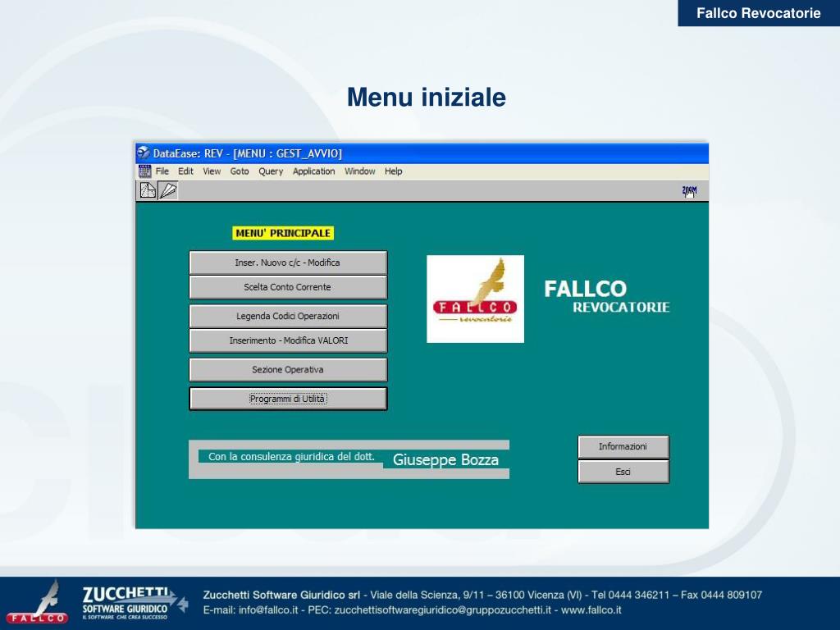
Task: Click the Con la consulenza giuridica text
Action: click(x=291, y=456)
